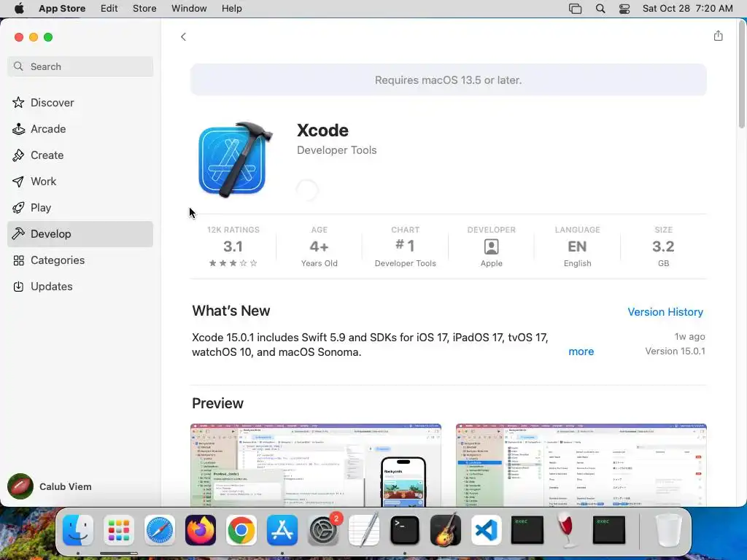This screenshot has width=747, height=560.
Task: Open Wine glass app in Dock
Action: click(568, 530)
